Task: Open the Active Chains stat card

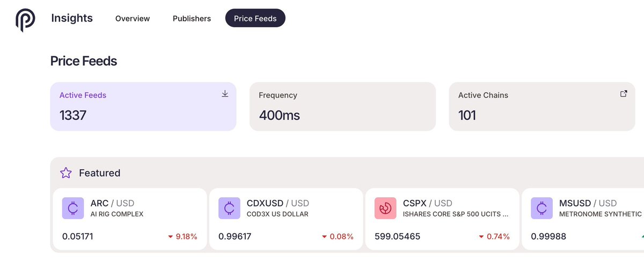Action: (x=541, y=107)
